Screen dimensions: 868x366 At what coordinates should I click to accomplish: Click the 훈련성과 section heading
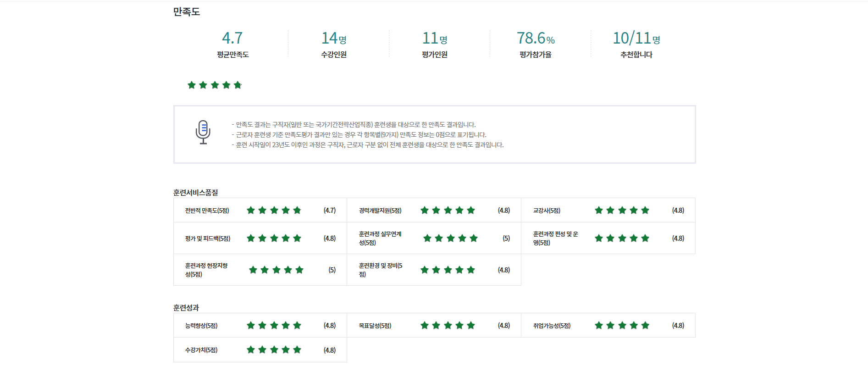click(186, 308)
